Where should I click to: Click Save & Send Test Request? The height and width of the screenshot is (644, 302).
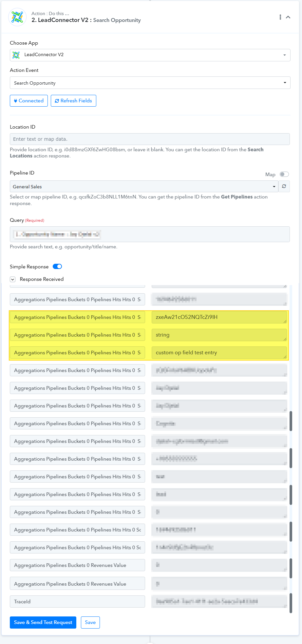click(43, 622)
